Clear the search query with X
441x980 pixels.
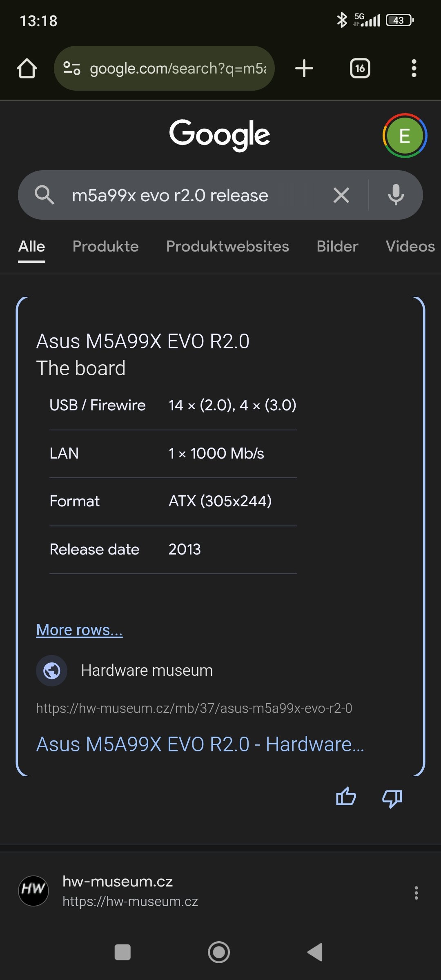coord(341,195)
